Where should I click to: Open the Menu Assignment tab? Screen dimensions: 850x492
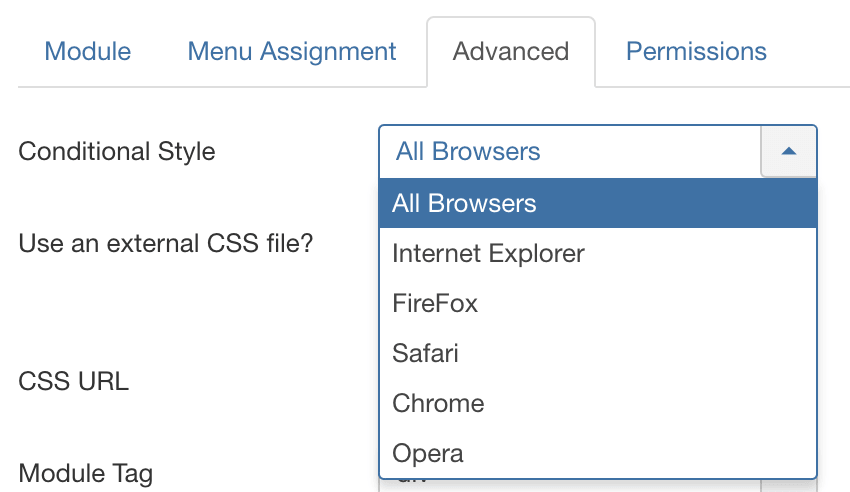292,52
